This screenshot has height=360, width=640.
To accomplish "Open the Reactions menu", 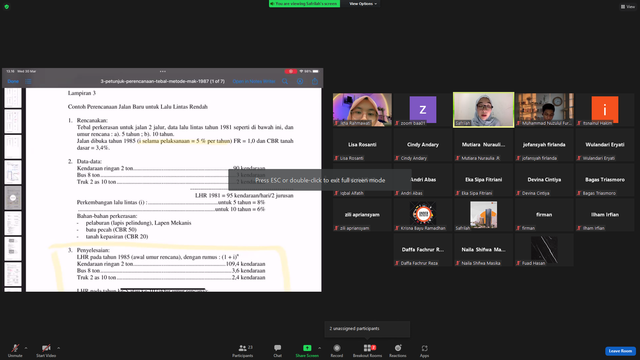I will click(x=398, y=350).
